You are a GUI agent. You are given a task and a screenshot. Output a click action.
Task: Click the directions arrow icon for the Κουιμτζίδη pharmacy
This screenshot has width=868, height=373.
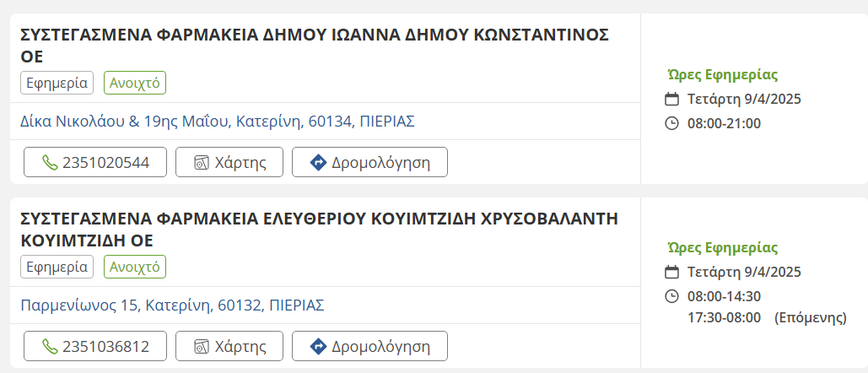click(318, 346)
